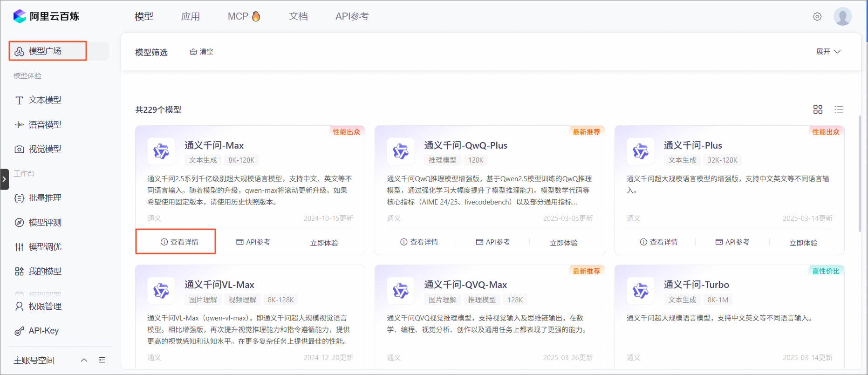Image resolution: width=868 pixels, height=375 pixels.
Task: Click the 通义千问-Max model icon
Action: (x=161, y=151)
